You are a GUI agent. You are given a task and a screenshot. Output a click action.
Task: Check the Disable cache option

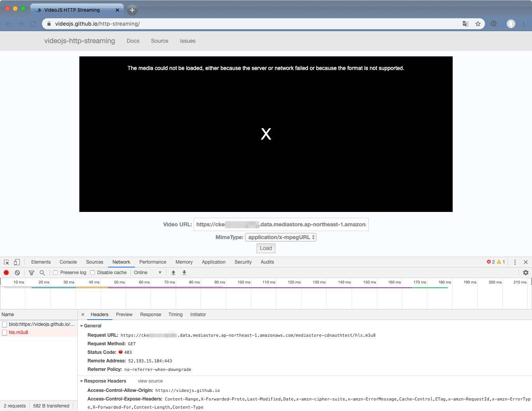point(93,273)
